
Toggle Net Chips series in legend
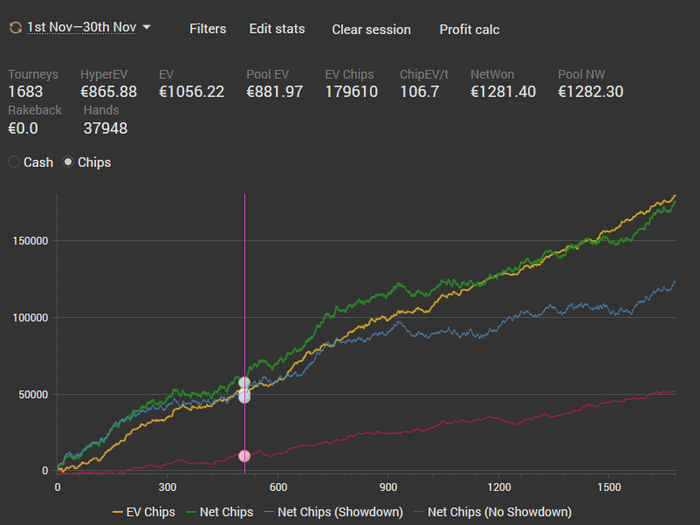click(219, 512)
